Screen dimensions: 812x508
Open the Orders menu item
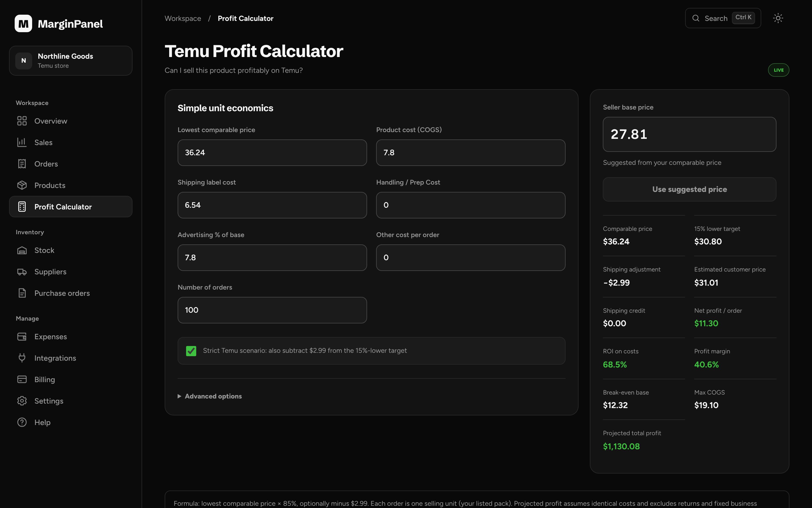click(71, 164)
